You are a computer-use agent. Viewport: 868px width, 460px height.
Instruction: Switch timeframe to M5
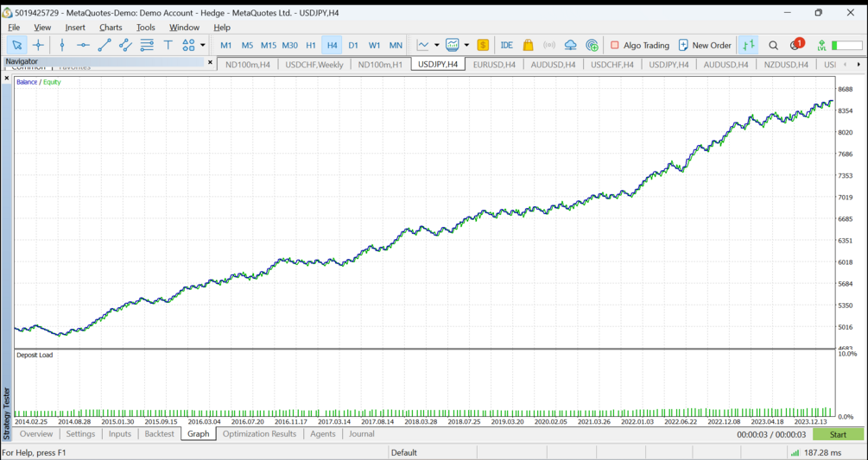[247, 46]
